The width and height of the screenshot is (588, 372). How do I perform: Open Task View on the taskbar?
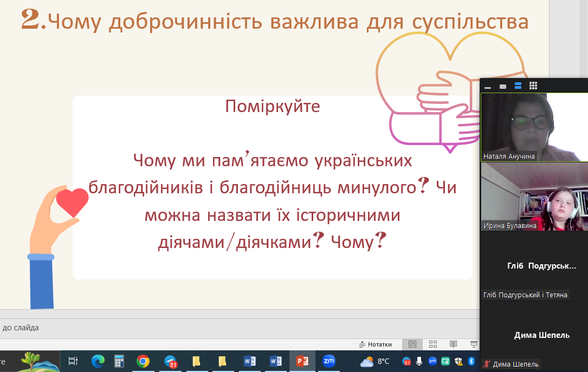(x=73, y=361)
